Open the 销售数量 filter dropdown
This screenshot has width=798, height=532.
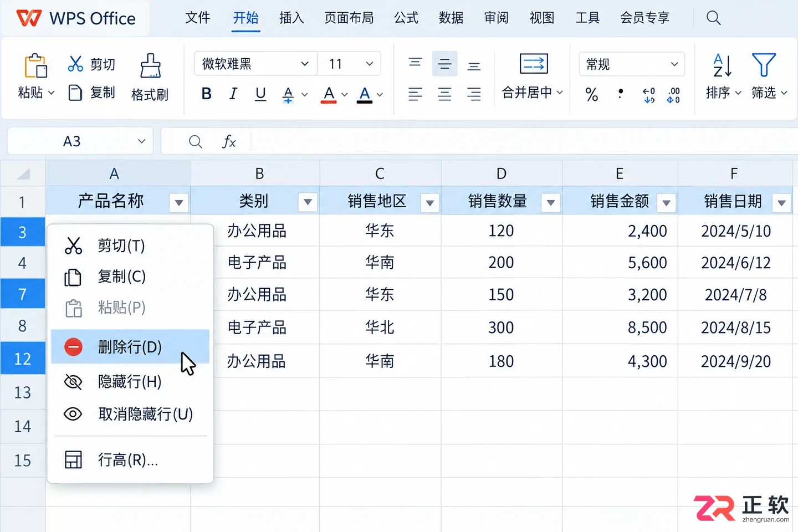click(551, 203)
